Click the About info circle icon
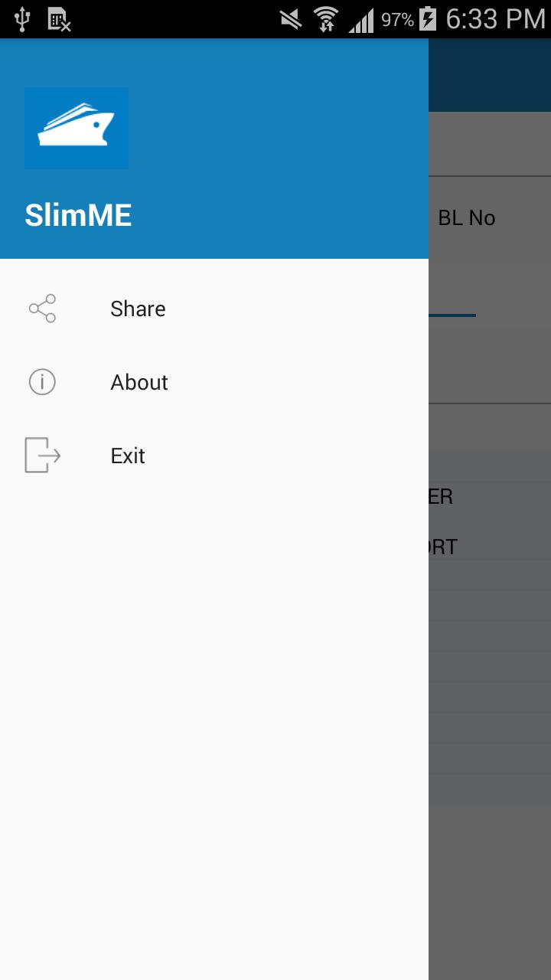This screenshot has height=980, width=551. [x=42, y=382]
